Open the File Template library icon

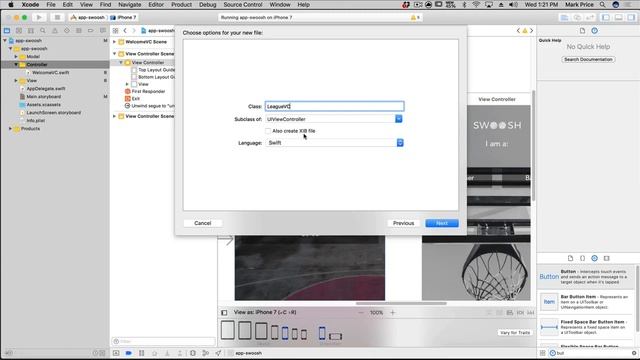pos(570,258)
